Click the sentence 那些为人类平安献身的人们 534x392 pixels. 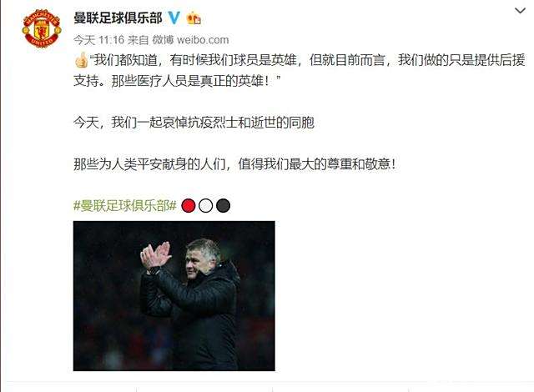[x=149, y=164]
